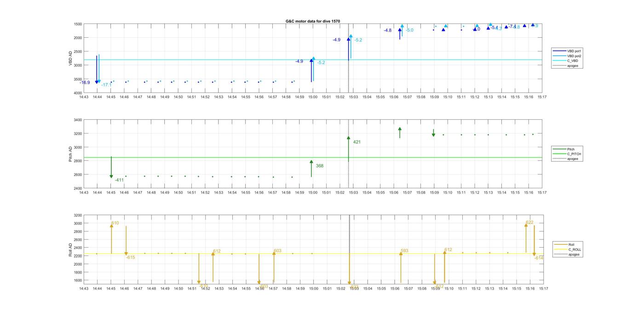Click the "610" roll data label
Viewport: 644px width, 319px height.
115,223
